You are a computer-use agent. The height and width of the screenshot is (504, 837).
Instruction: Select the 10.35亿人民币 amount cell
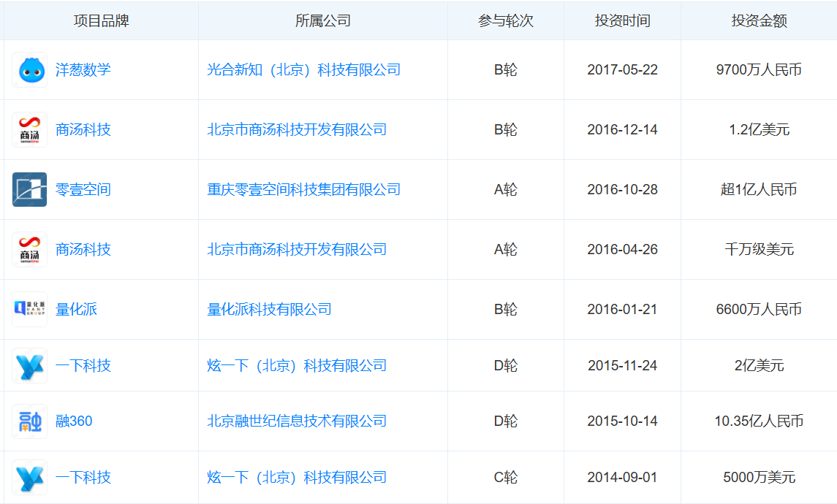759,421
